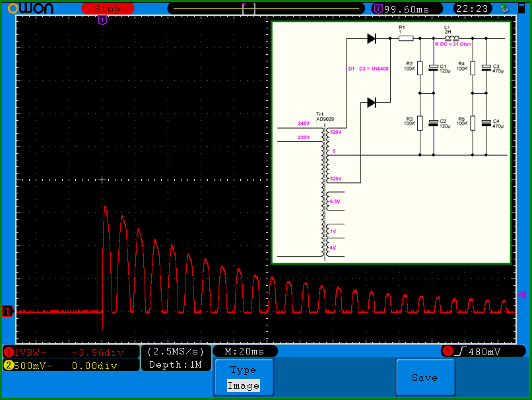Click the -3.96div channel 1 offset value
Screen dimensions: 532x400
coord(98,353)
